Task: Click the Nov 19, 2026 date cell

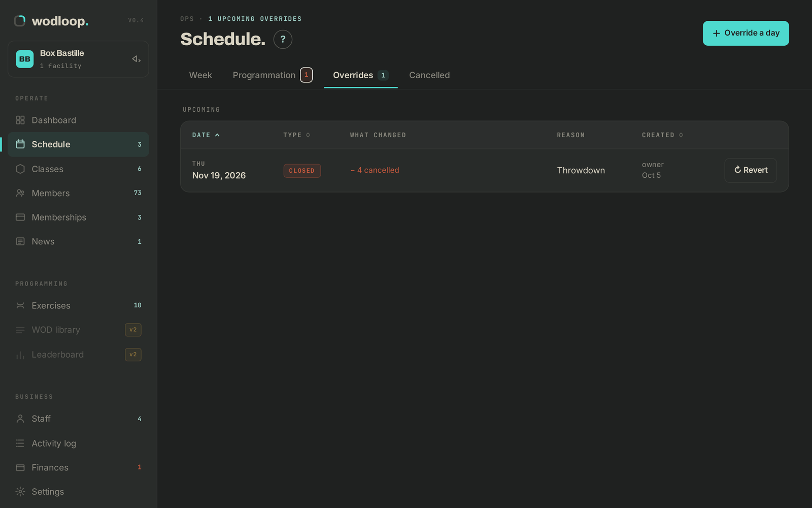Action: [x=219, y=171]
